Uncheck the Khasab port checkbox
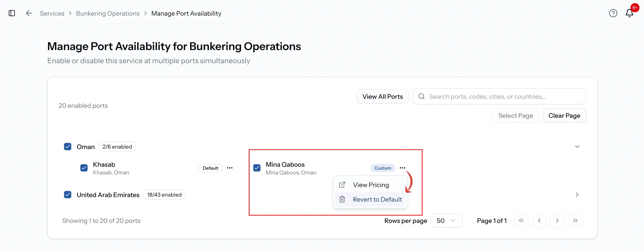 click(84, 168)
